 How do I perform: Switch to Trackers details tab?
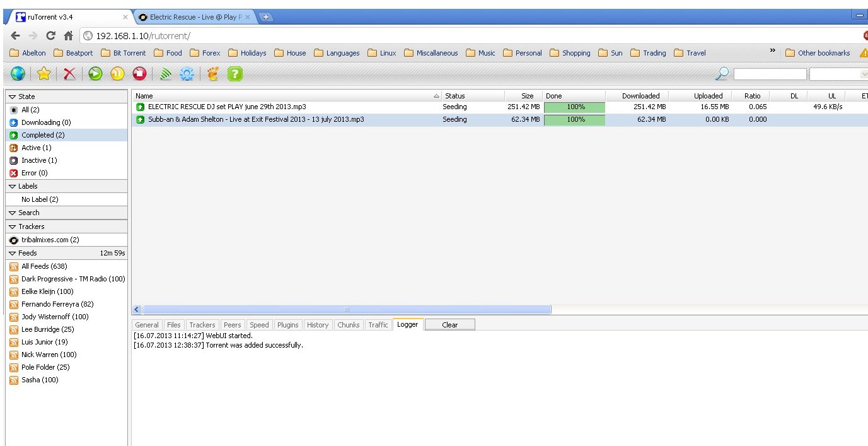pos(202,325)
